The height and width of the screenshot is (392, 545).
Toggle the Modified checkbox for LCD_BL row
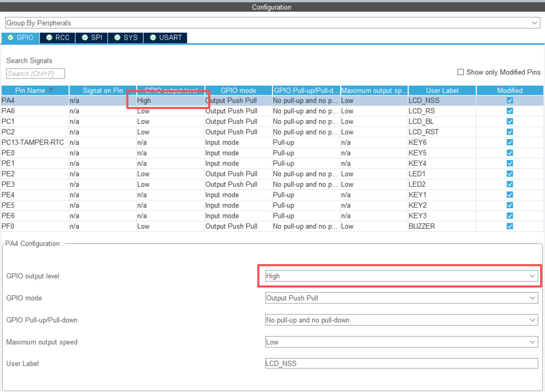point(510,121)
